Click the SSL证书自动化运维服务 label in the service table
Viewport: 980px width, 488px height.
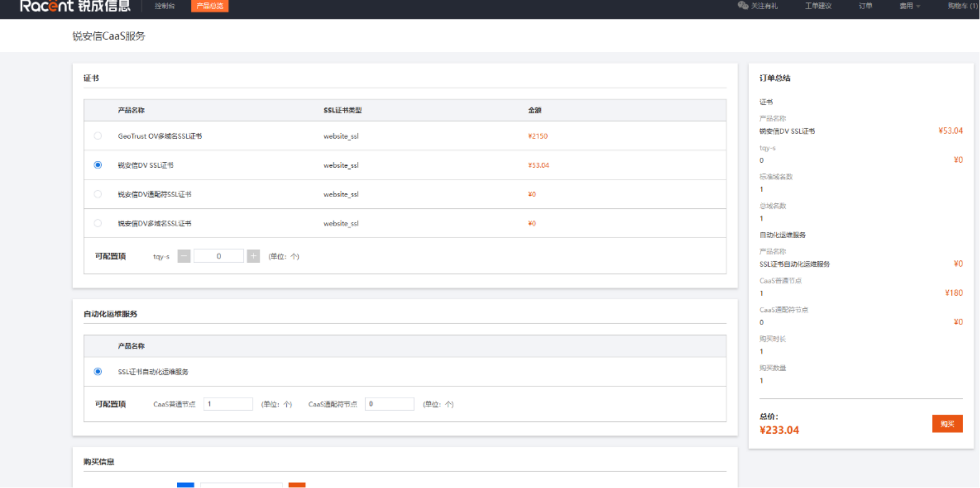click(153, 372)
